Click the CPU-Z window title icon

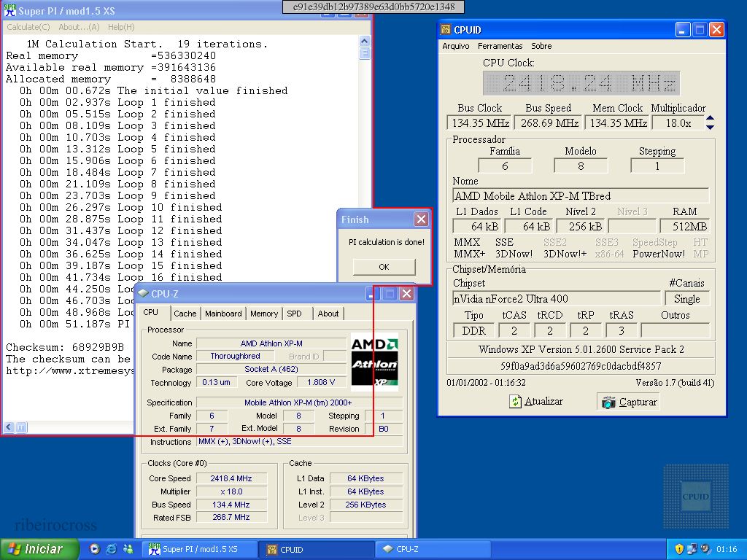pyautogui.click(x=143, y=293)
